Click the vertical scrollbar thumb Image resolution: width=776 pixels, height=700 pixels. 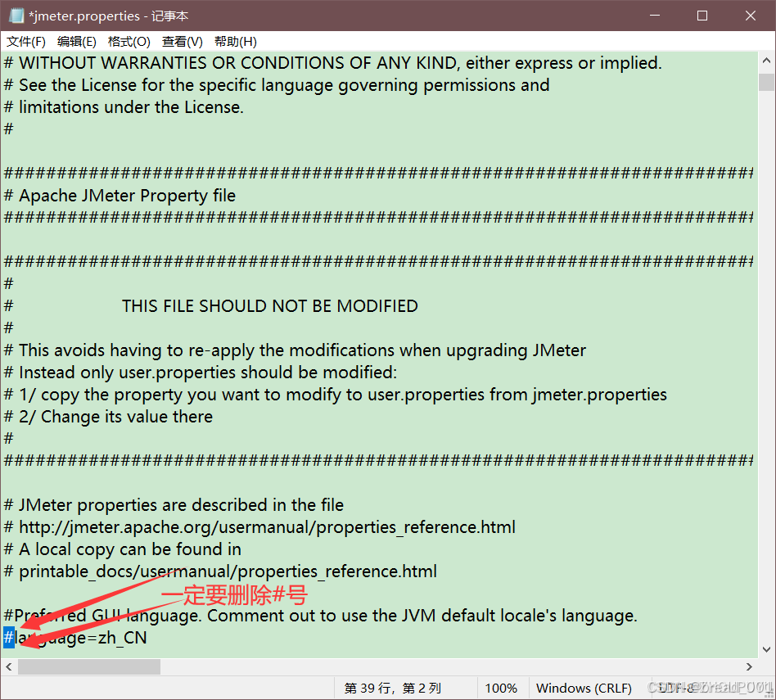click(x=766, y=81)
